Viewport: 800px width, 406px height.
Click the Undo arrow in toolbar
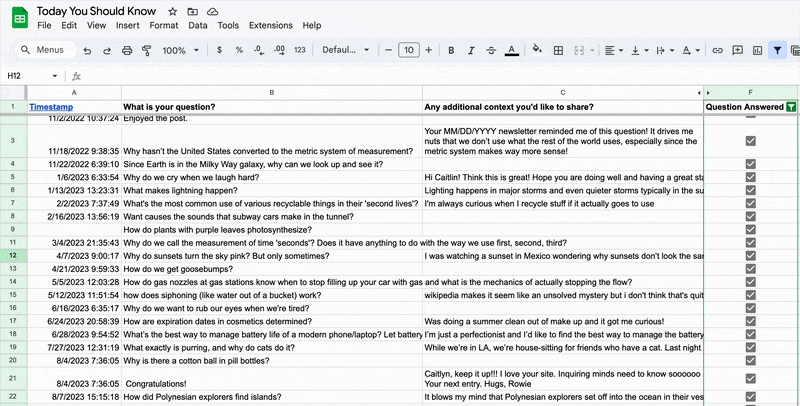(x=87, y=50)
